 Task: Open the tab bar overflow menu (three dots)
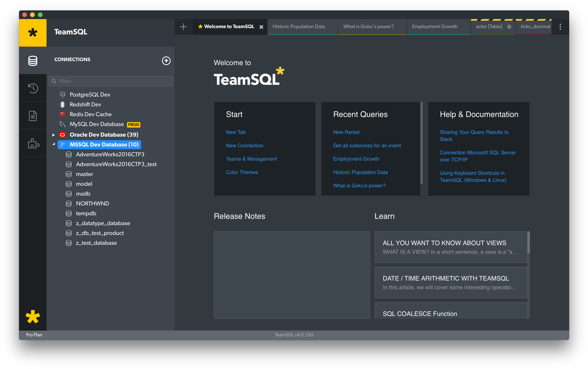[x=560, y=27]
